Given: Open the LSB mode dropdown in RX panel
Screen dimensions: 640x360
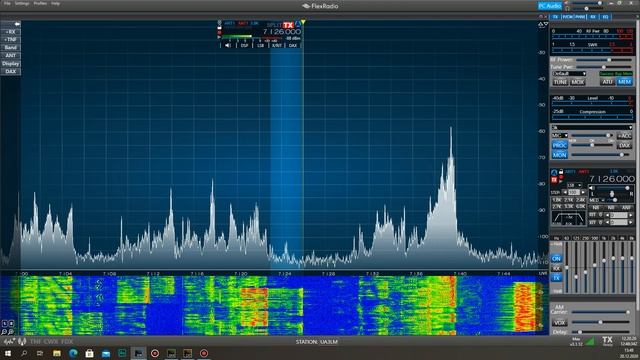Looking at the screenshot, I should coord(574,185).
